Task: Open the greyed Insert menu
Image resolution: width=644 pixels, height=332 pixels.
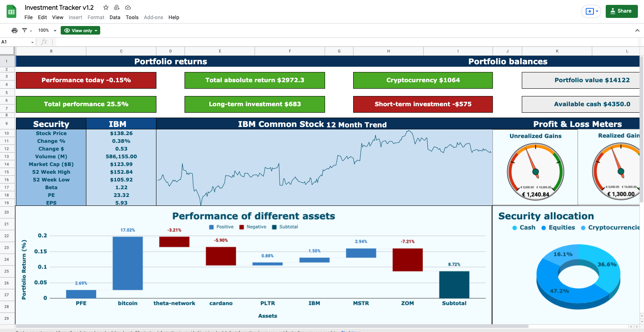Action: (75, 17)
